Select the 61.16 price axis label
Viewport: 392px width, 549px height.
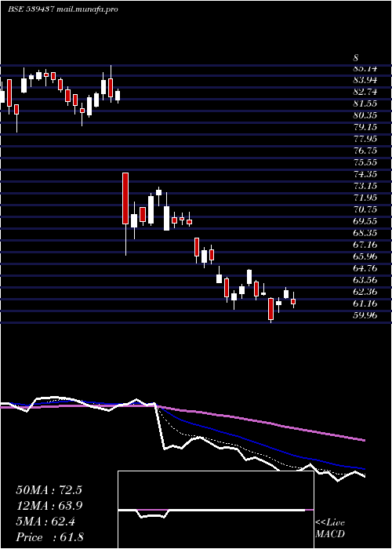(x=365, y=304)
